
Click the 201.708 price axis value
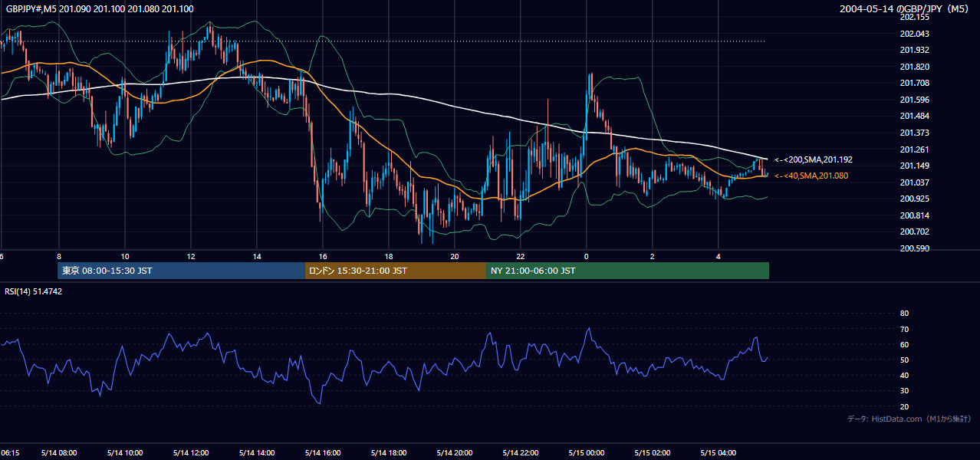click(914, 83)
